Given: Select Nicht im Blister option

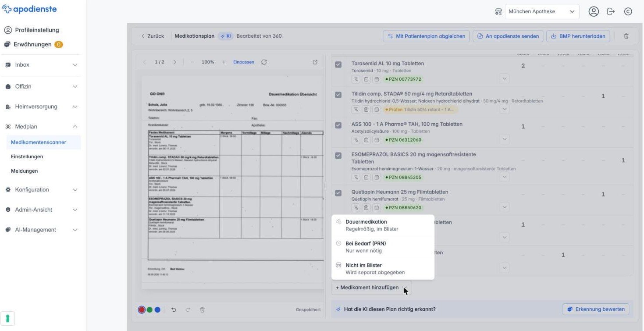Looking at the screenshot, I should coord(383,269).
